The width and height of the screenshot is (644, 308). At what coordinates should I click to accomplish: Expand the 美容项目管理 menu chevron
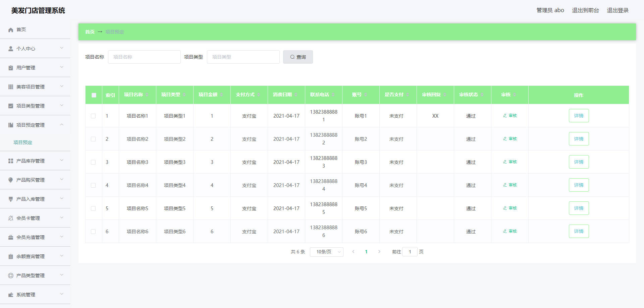click(x=62, y=86)
